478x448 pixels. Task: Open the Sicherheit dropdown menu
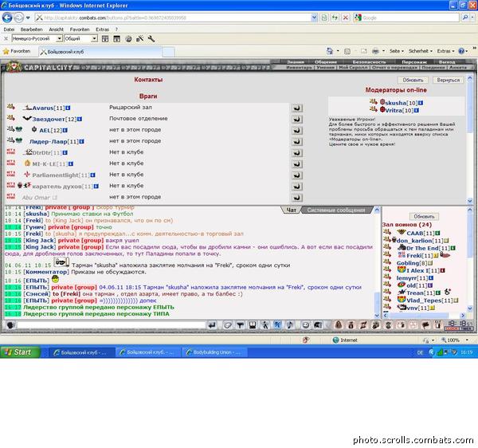[x=421, y=51]
